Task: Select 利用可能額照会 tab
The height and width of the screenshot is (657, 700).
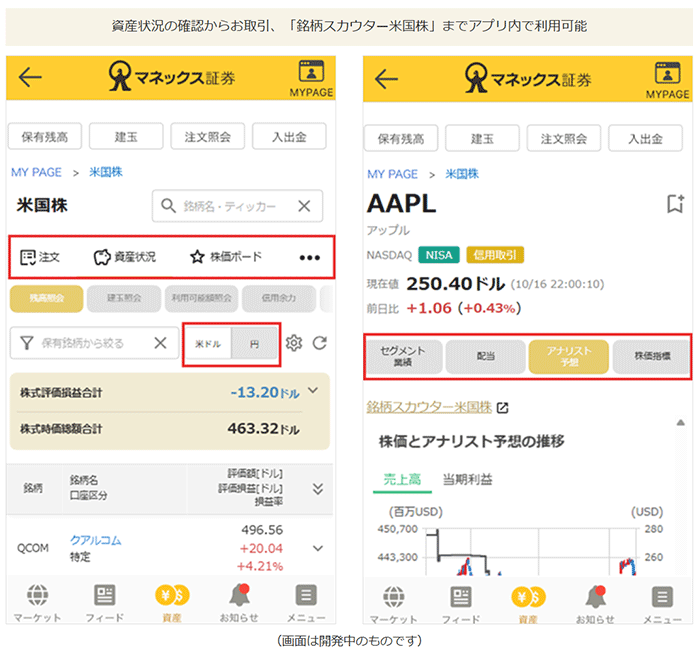Action: click(201, 298)
